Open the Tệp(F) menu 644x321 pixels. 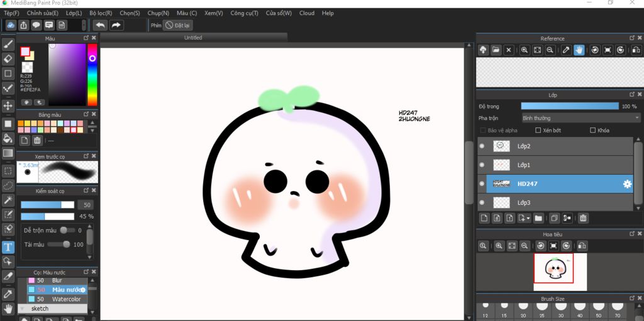click(11, 13)
